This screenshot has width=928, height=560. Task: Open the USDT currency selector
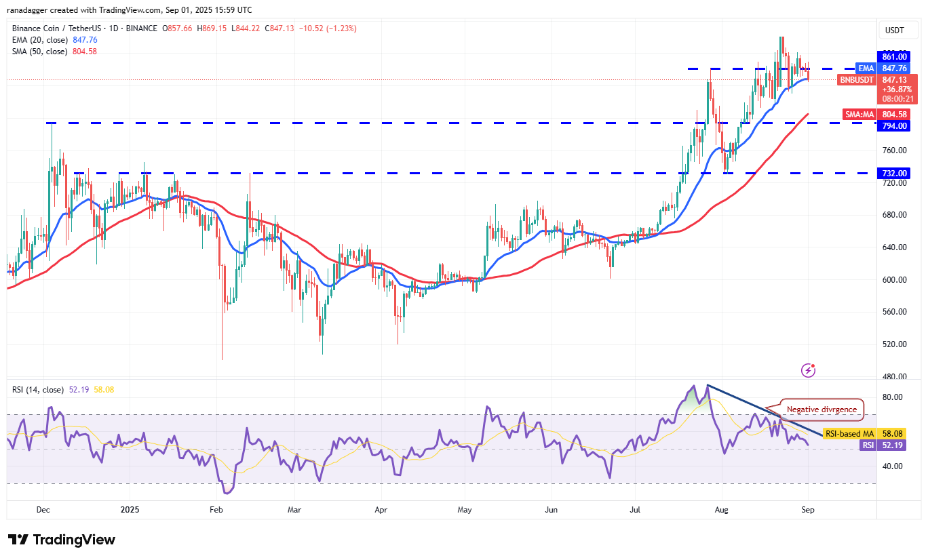pos(897,30)
